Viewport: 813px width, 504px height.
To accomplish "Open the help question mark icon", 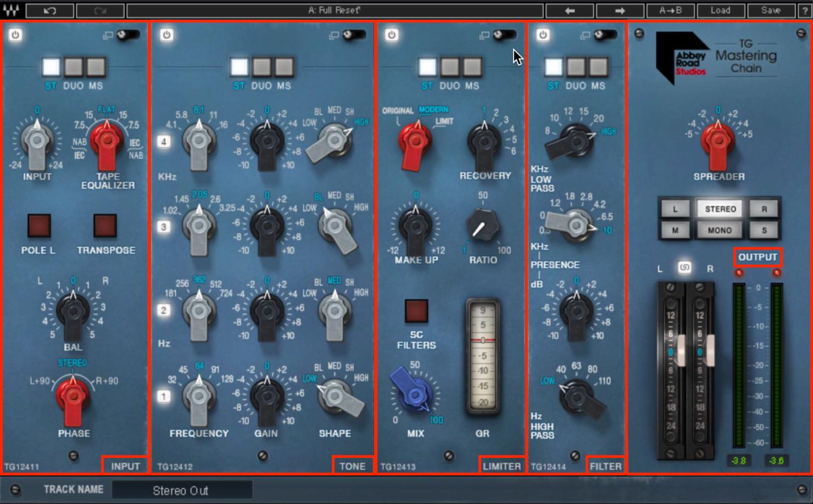I will click(x=804, y=10).
